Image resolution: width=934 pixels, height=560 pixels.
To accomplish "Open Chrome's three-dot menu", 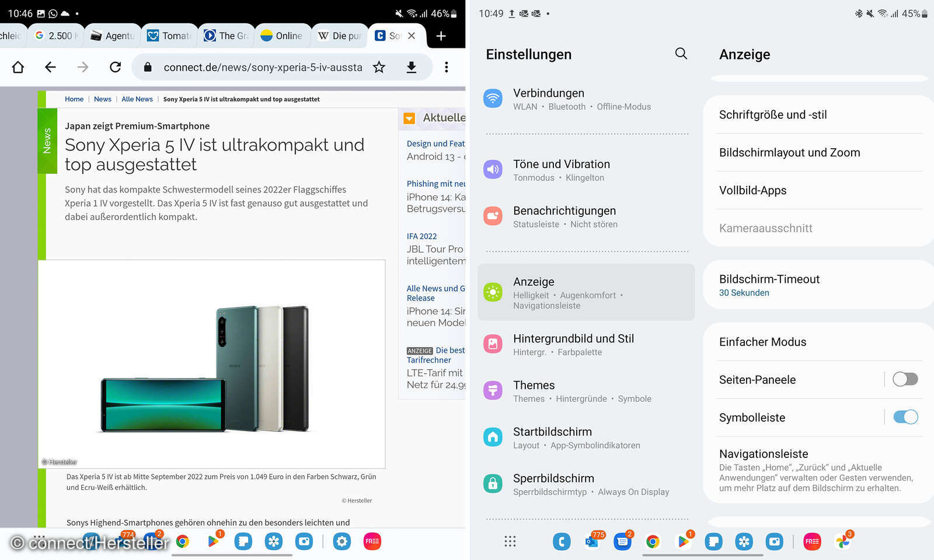I will pyautogui.click(x=447, y=67).
